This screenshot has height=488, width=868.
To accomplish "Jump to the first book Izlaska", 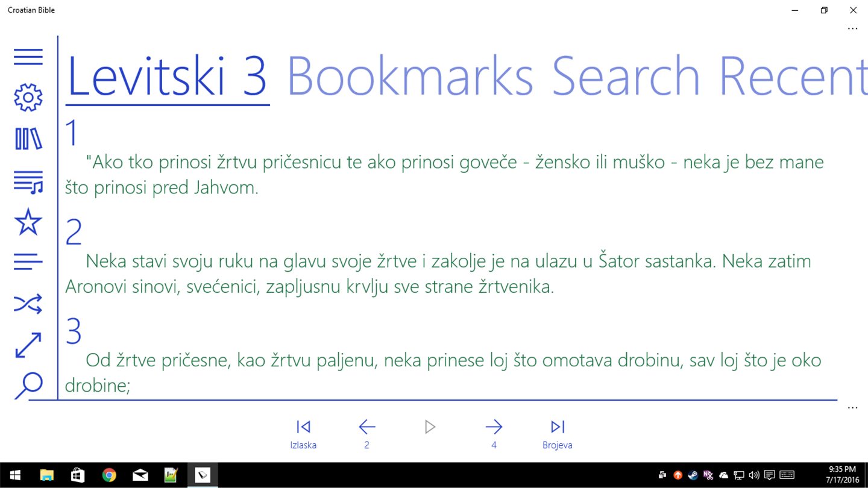I will [x=303, y=434].
